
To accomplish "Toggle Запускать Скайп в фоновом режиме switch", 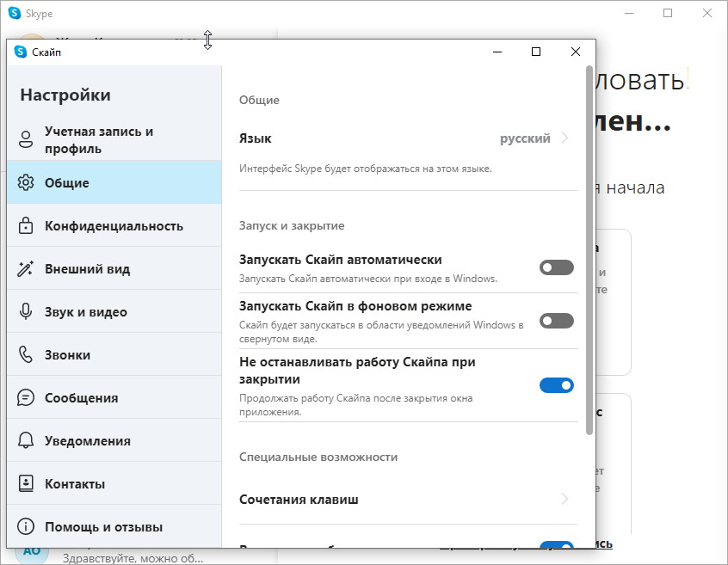I will 556,321.
